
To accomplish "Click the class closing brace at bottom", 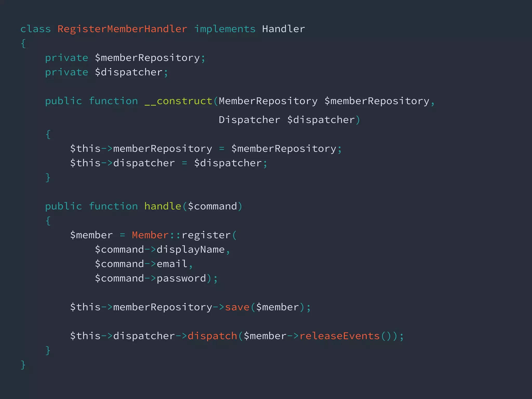I will click(23, 365).
